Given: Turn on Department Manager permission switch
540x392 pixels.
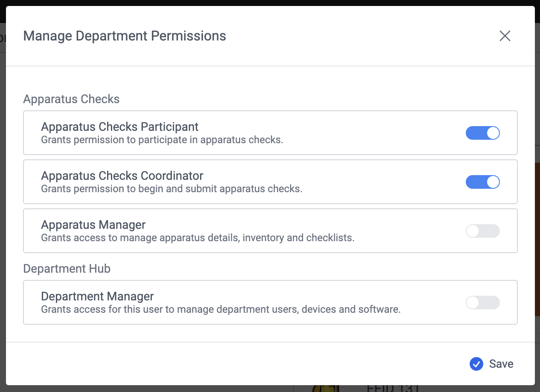Looking at the screenshot, I should [483, 303].
